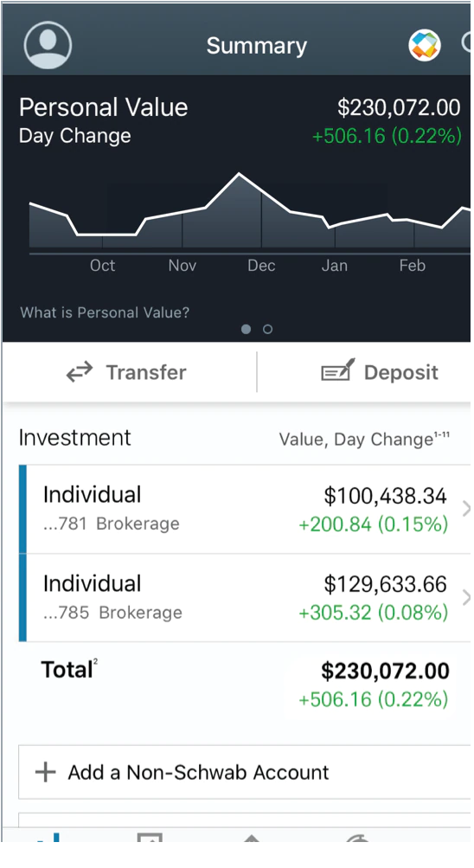Tap the Transfer arrows icon

tap(80, 372)
